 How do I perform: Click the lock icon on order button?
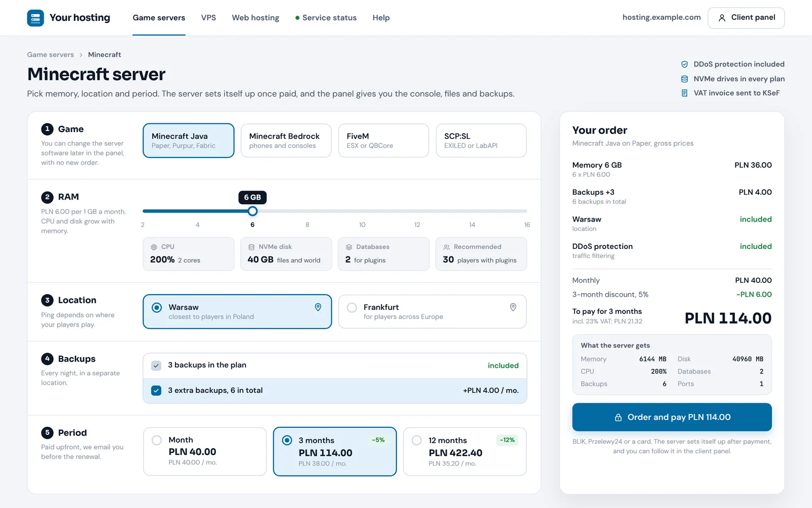click(618, 418)
